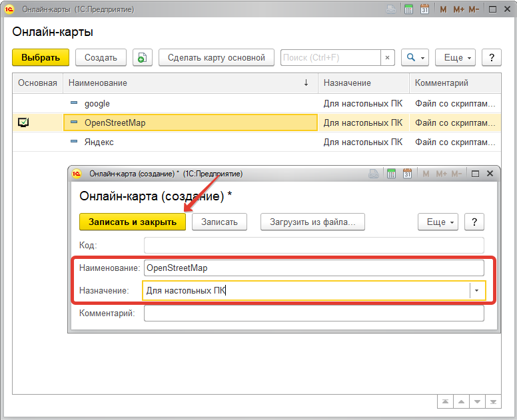Click 1C logo in main window title
Screen dimensions: 517x420
pos(9,9)
